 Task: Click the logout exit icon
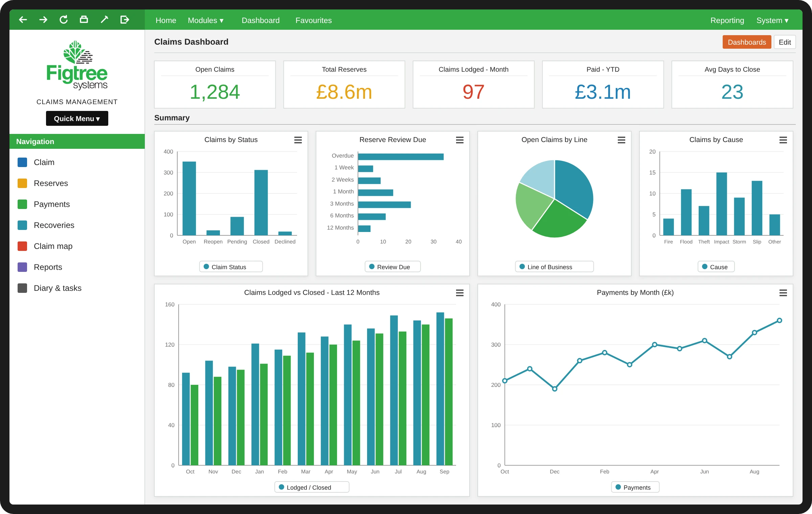[125, 20]
